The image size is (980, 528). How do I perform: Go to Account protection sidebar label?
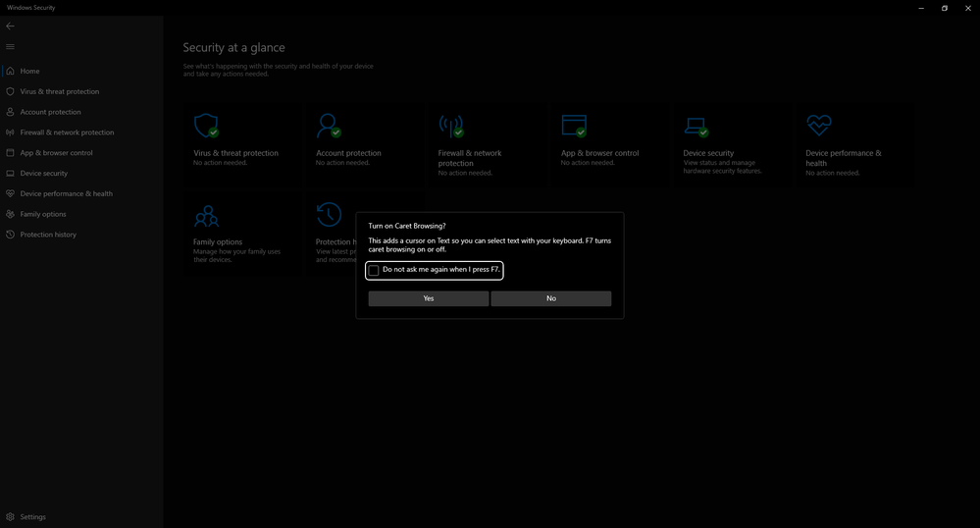50,112
